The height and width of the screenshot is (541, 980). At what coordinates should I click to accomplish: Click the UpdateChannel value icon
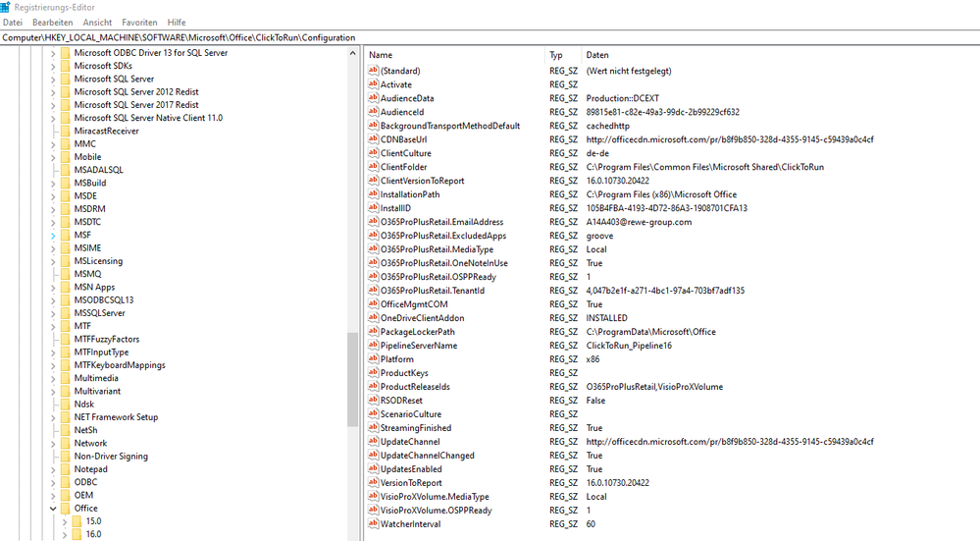click(x=373, y=442)
